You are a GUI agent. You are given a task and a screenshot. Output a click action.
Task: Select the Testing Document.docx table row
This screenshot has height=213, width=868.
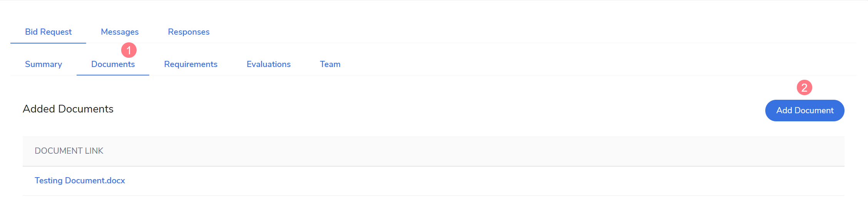pyautogui.click(x=434, y=181)
